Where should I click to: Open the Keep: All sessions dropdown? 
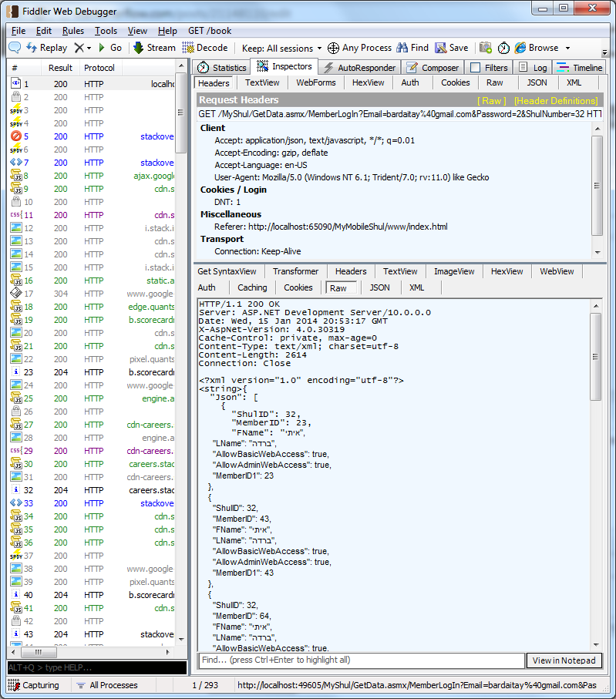point(281,48)
